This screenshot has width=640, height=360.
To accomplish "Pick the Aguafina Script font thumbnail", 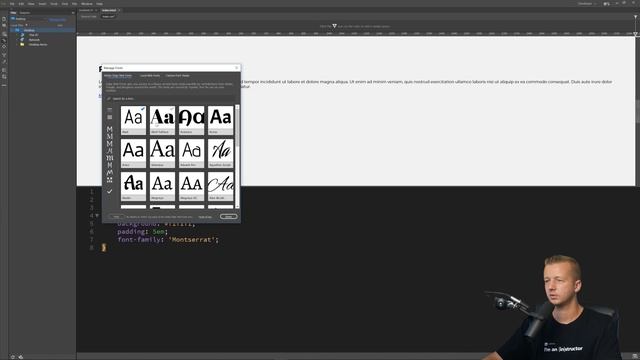I will tap(220, 153).
